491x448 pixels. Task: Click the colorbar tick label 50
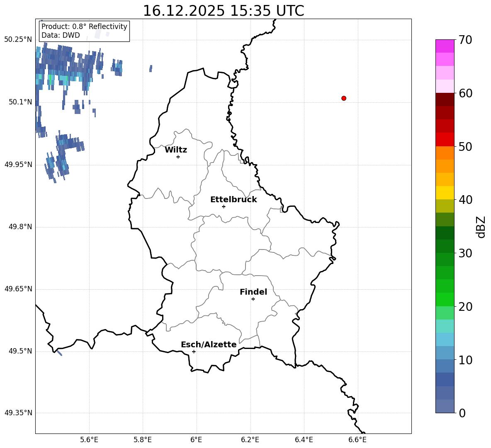click(465, 147)
